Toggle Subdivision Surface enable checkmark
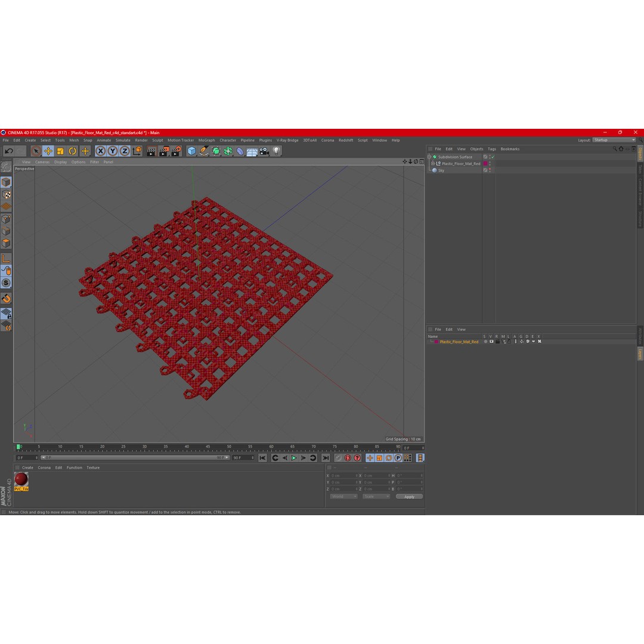644x644 pixels. tap(493, 157)
